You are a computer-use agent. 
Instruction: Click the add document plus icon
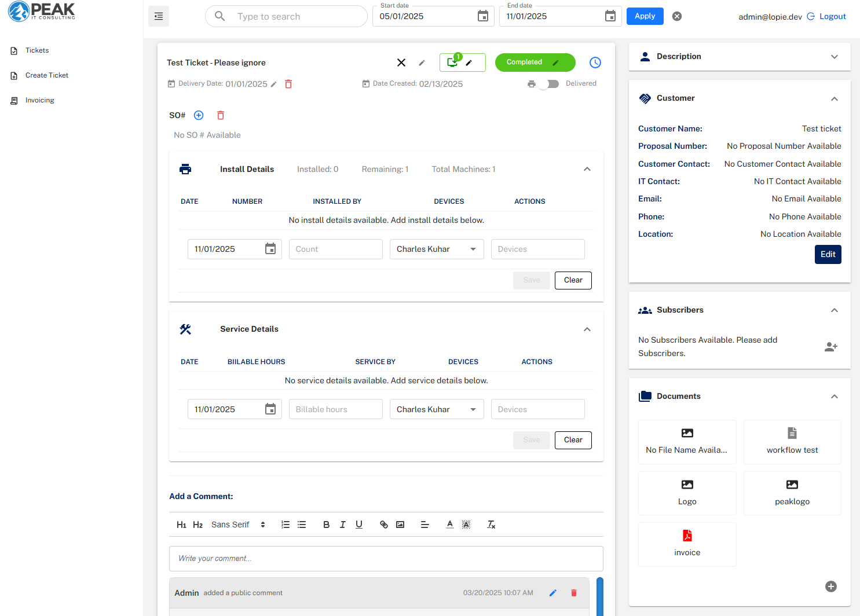pos(831,586)
